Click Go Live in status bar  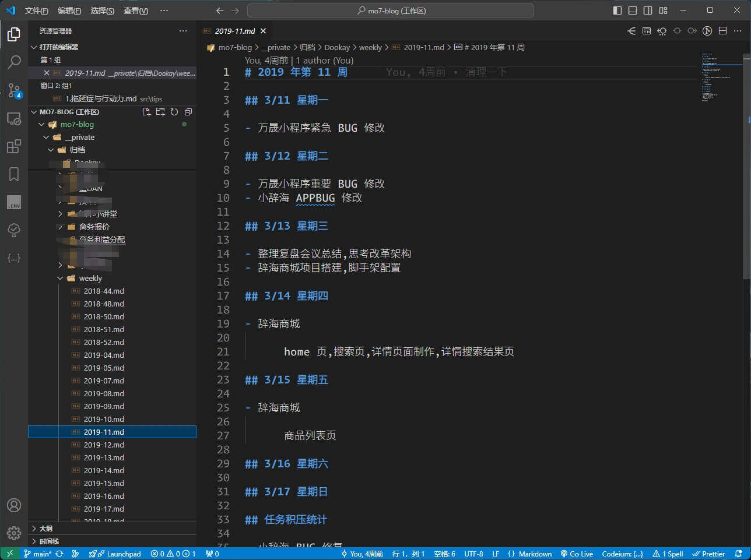(x=577, y=554)
